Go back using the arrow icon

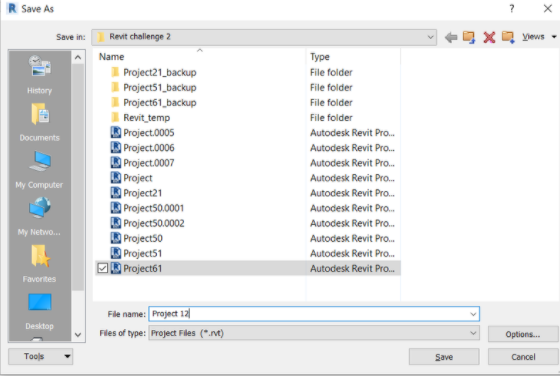point(451,37)
